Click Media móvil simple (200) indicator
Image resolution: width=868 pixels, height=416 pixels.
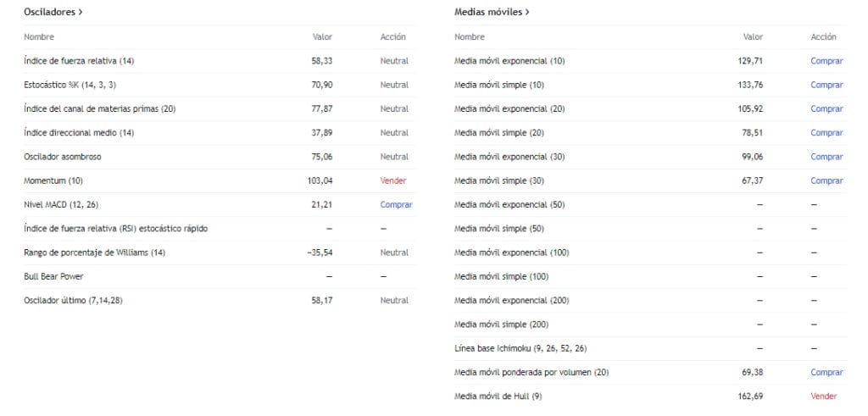click(502, 324)
